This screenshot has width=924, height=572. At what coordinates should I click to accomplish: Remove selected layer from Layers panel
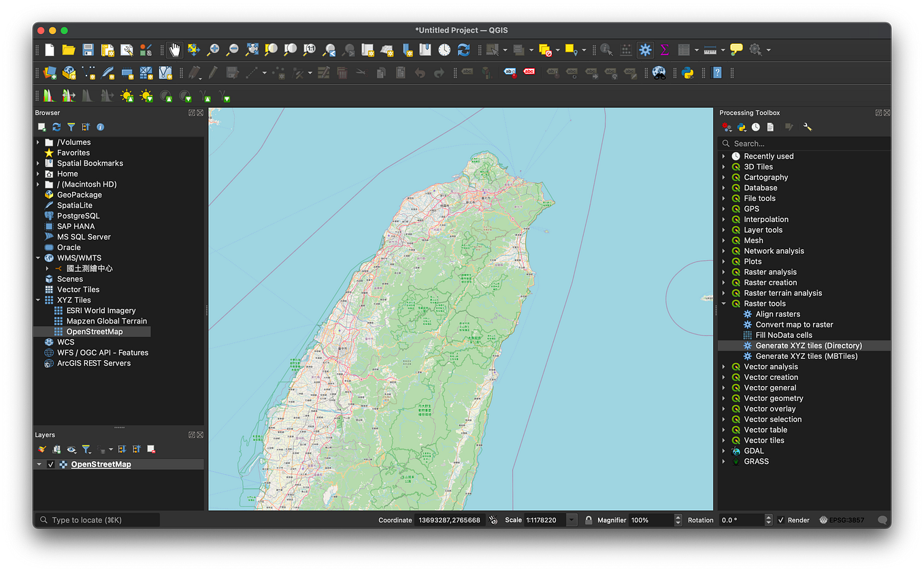tap(152, 449)
